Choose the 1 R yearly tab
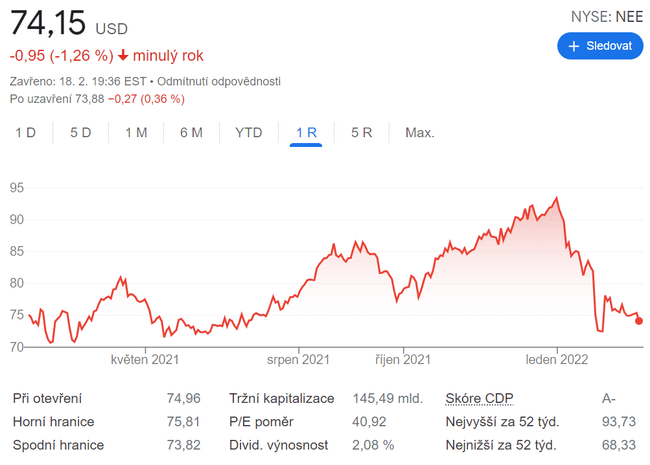650x465 pixels. [306, 132]
